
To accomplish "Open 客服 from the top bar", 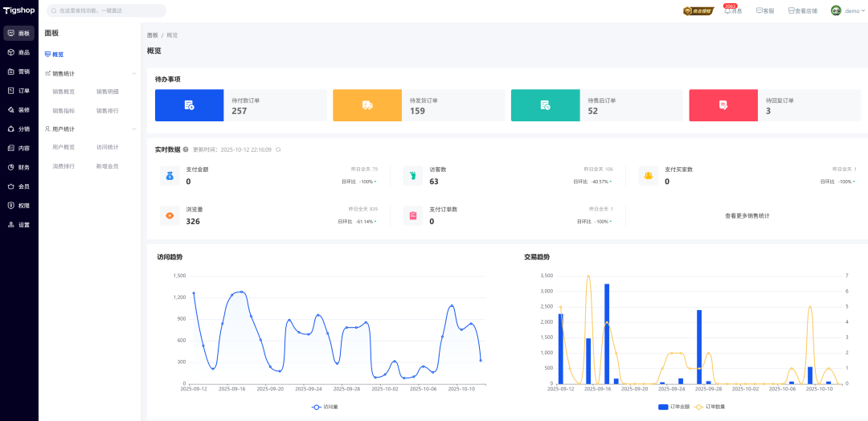I will coord(765,11).
